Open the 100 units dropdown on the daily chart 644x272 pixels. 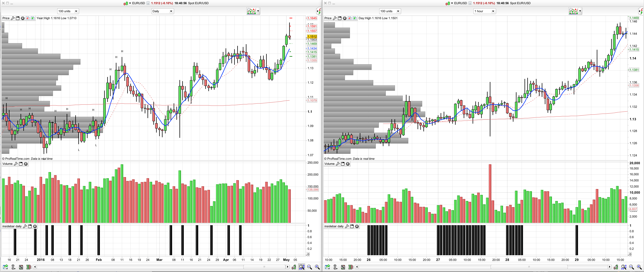[68, 11]
